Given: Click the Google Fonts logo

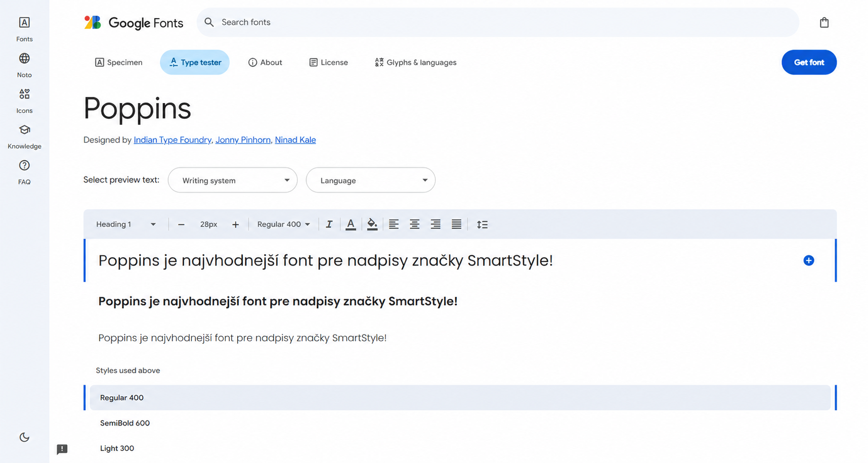Looking at the screenshot, I should [x=134, y=22].
